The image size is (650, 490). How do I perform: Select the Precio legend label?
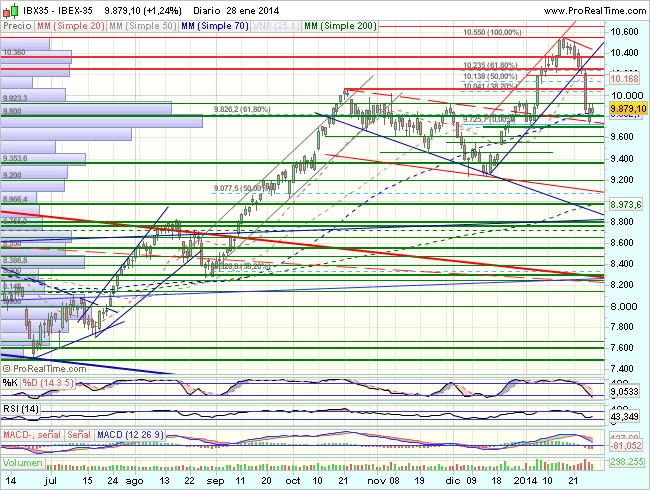pyautogui.click(x=17, y=26)
